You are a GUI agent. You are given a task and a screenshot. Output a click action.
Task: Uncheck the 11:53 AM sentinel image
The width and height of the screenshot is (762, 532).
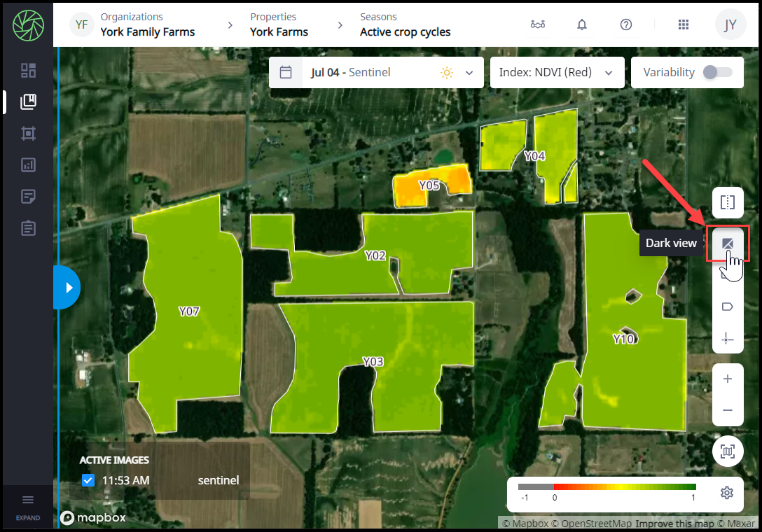click(88, 480)
